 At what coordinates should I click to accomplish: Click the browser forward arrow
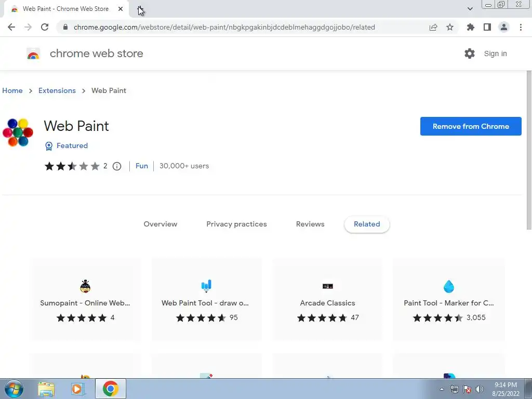coord(28,27)
